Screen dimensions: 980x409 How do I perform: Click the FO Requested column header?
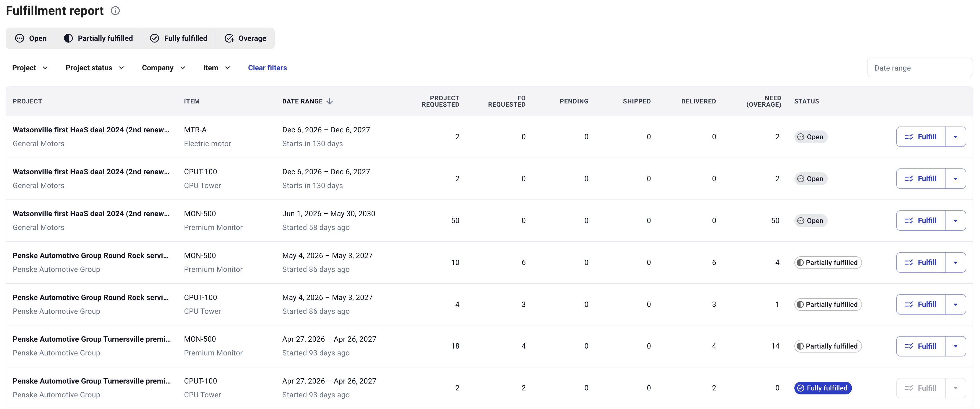point(507,101)
